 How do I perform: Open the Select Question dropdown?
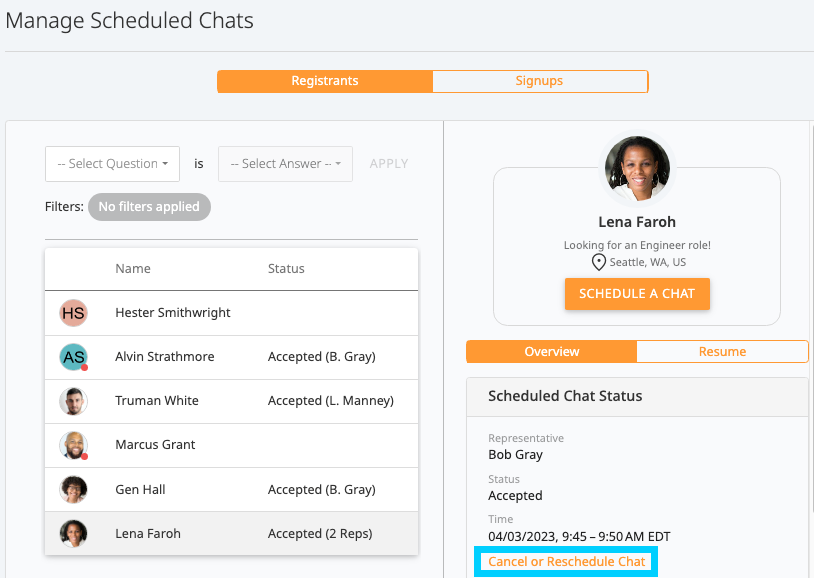click(112, 164)
